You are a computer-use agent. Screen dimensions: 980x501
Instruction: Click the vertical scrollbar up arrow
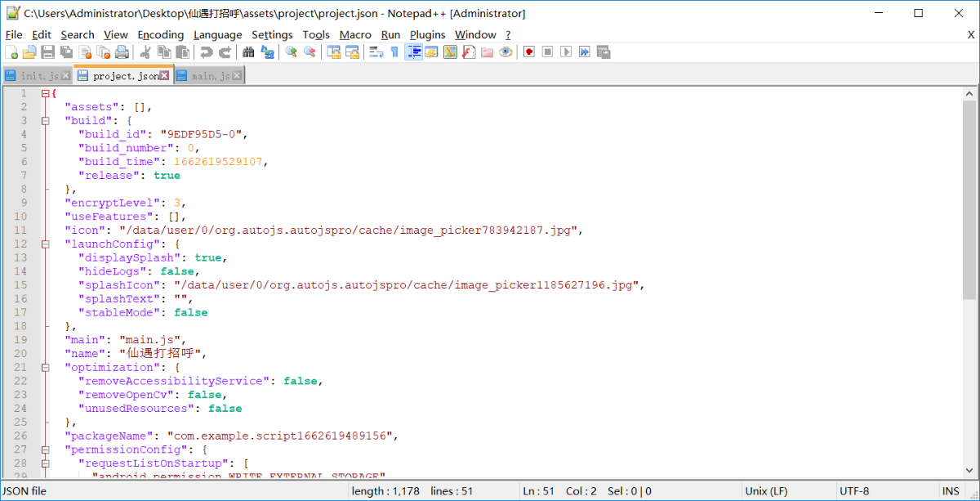[x=969, y=93]
